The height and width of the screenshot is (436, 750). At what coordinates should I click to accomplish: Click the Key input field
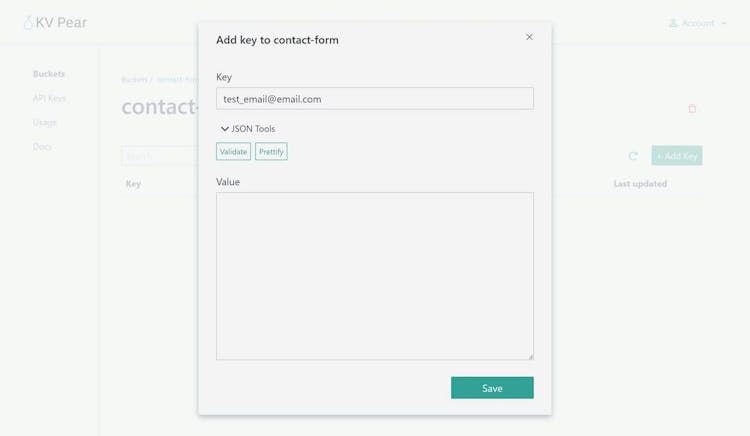tap(375, 99)
